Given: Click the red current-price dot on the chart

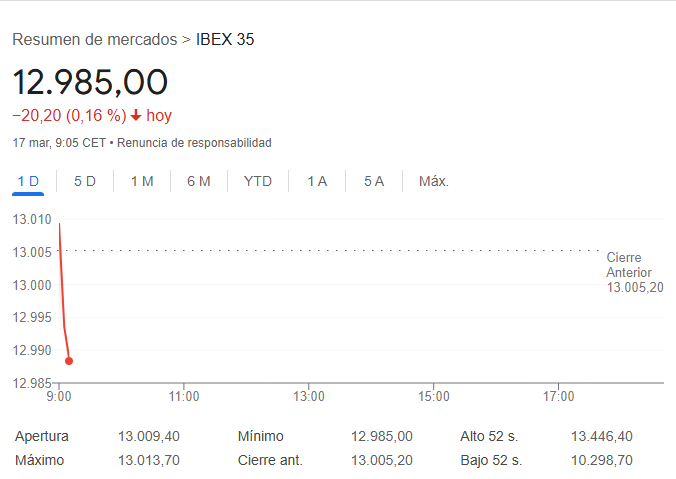Looking at the screenshot, I should coord(69,361).
